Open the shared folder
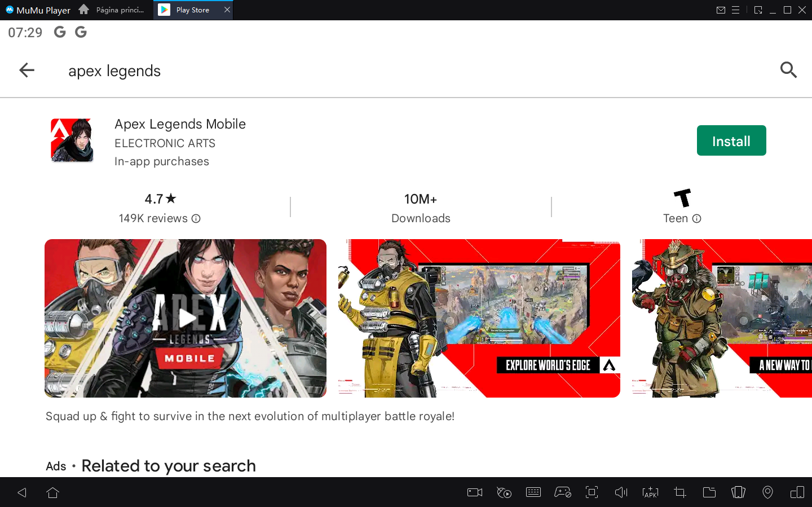 point(709,492)
